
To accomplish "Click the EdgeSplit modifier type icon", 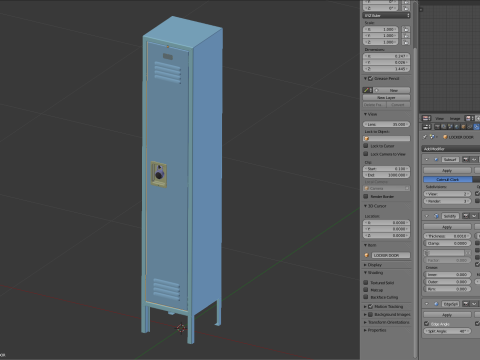I will (x=436, y=304).
